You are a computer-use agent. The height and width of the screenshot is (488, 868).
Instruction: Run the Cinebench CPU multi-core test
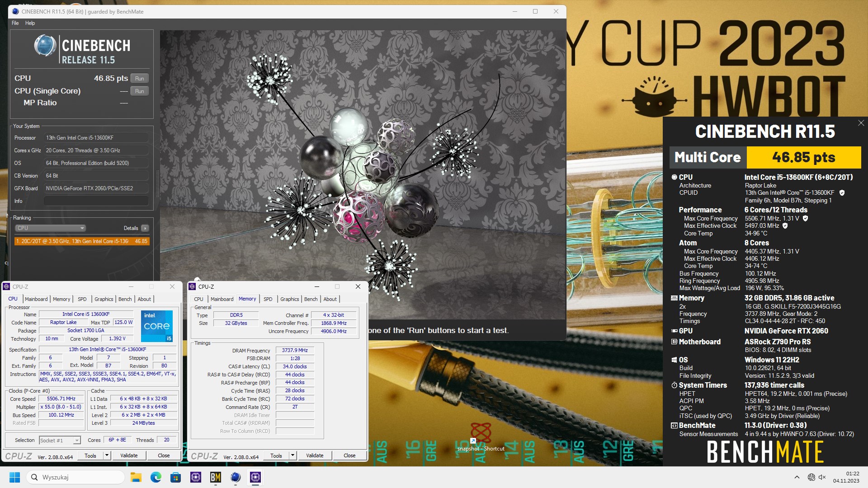tap(139, 78)
